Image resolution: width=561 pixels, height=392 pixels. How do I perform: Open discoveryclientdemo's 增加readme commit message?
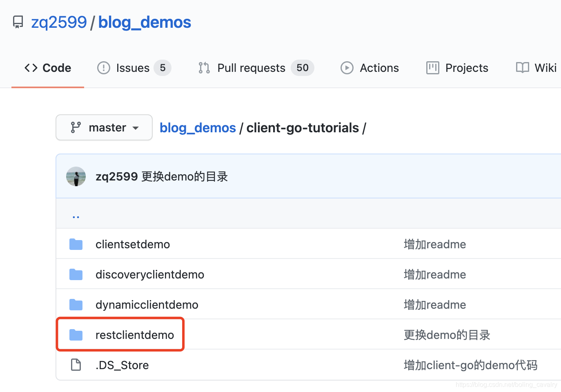coord(435,274)
